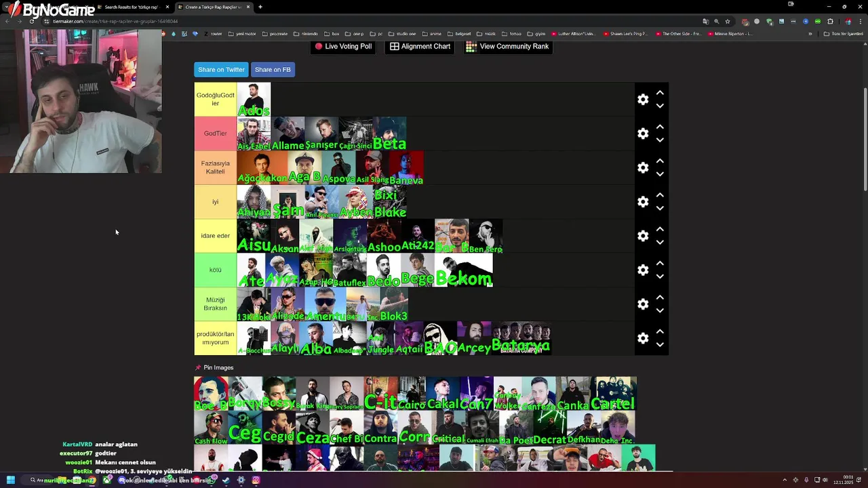This screenshot has width=868, height=488.
Task: Open 'Luther Allison' YouTube bookmark
Action: pos(574,33)
